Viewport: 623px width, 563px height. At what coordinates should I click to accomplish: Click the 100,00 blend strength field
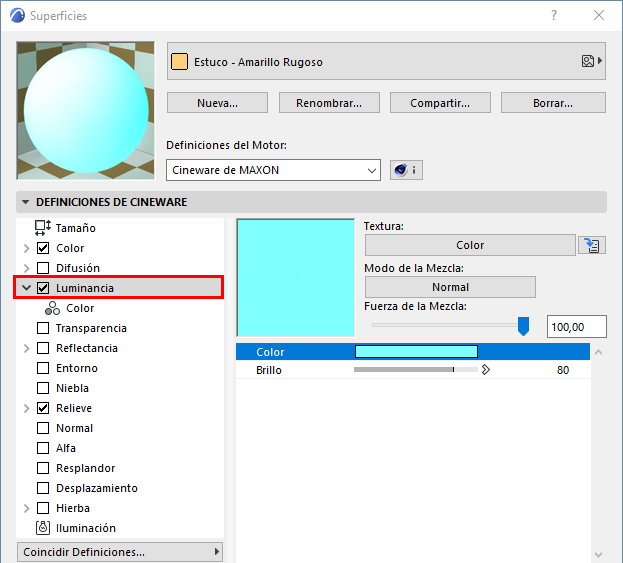tap(577, 327)
